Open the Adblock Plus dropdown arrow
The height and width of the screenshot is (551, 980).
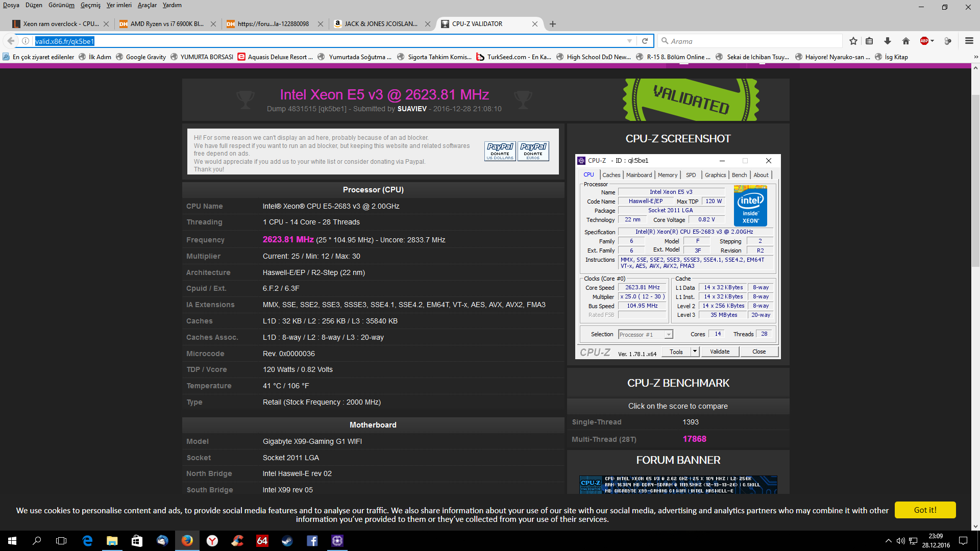933,41
